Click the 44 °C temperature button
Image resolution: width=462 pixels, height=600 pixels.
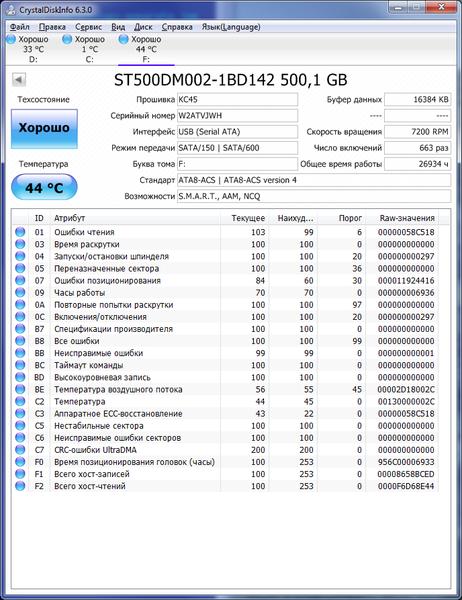[44, 187]
